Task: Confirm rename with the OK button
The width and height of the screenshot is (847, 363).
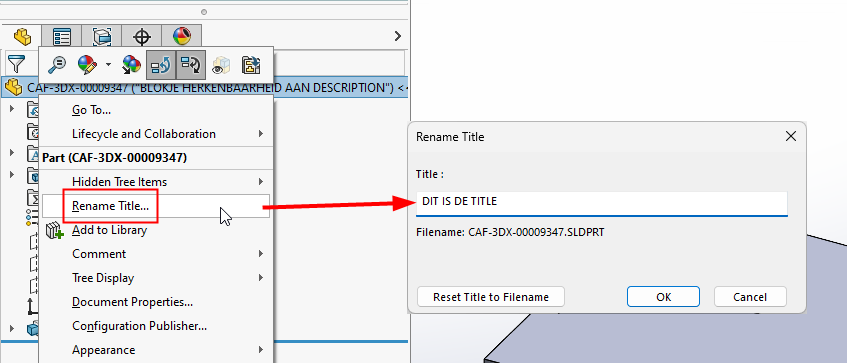Action: 663,297
